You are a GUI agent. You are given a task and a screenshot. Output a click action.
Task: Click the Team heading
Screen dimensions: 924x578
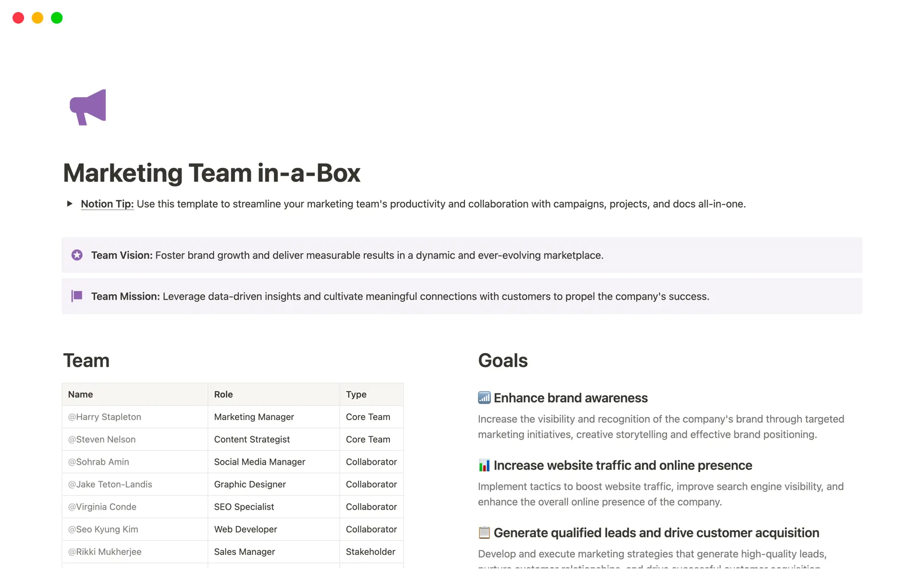pos(87,361)
